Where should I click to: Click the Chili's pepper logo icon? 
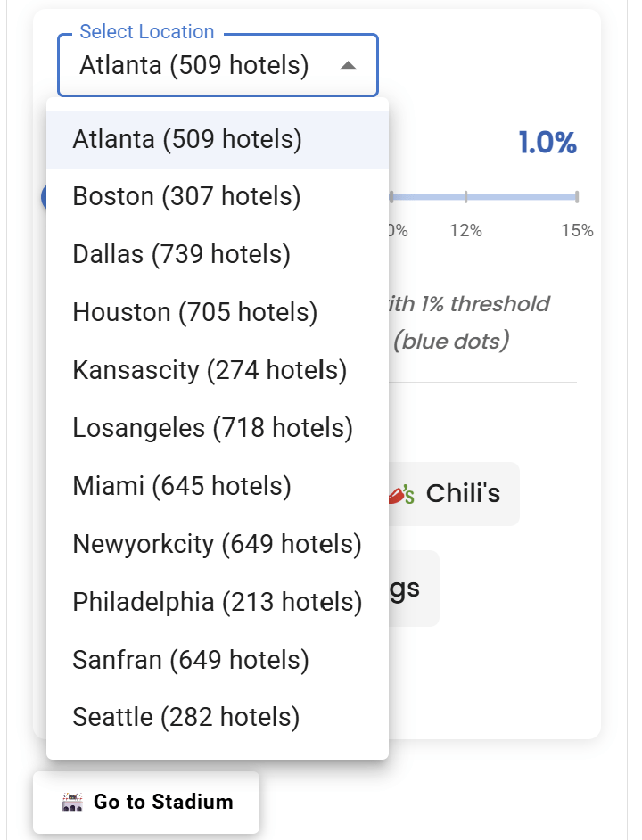coord(403,494)
